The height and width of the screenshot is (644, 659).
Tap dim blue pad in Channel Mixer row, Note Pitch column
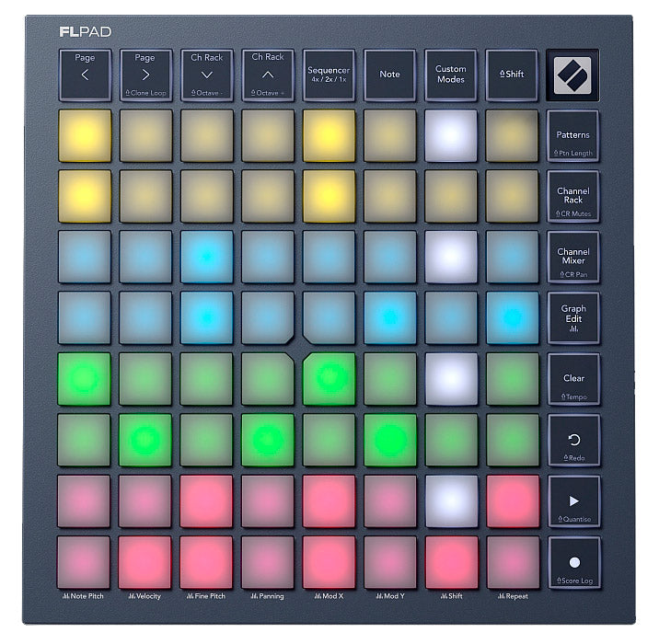click(x=85, y=257)
